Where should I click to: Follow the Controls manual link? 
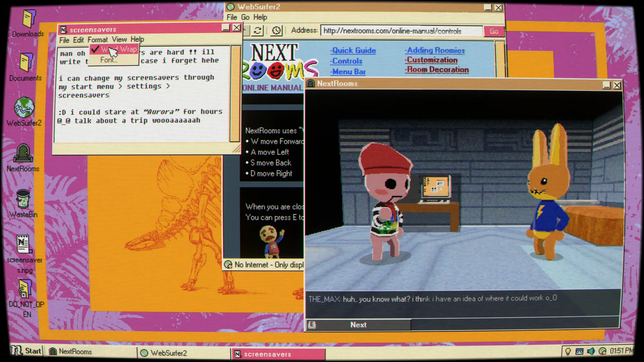pos(346,61)
